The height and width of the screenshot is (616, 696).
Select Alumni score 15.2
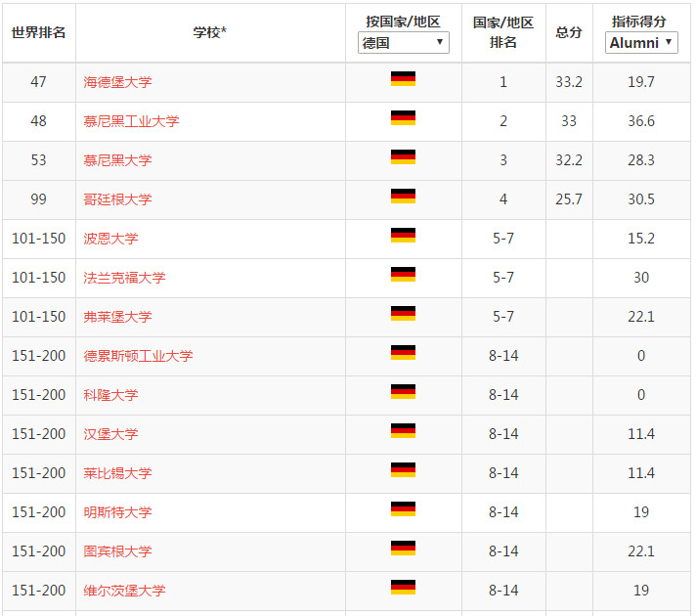(641, 239)
